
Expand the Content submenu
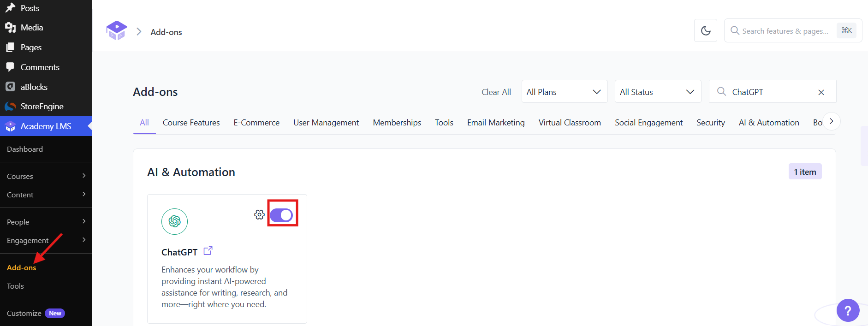[46, 195]
